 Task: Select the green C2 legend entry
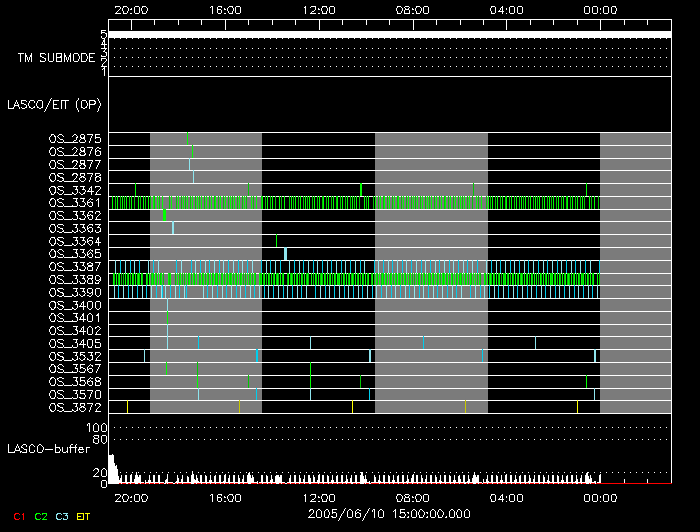tap(41, 516)
